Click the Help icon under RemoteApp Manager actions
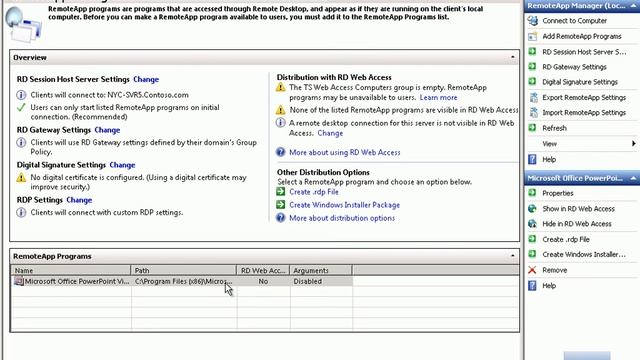The height and width of the screenshot is (360, 640). [532, 159]
